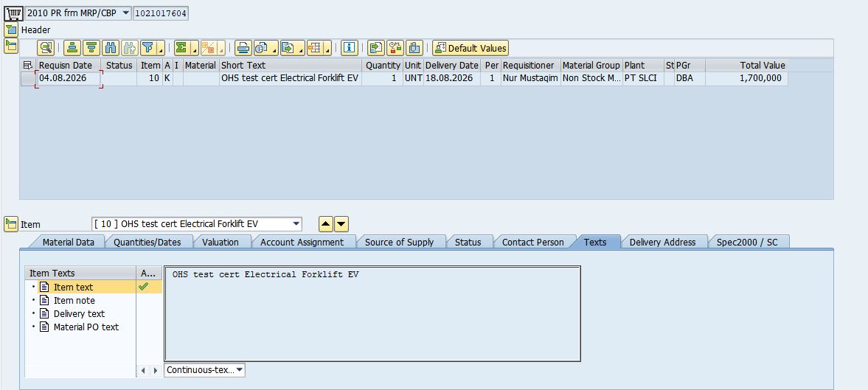Open the shopping cart document overview icon
This screenshot has width=868, height=390.
coord(13,13)
